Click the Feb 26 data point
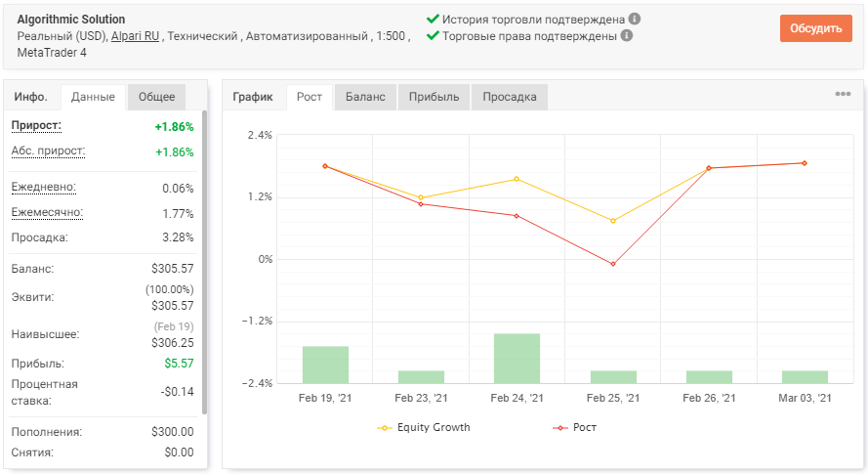The width and height of the screenshot is (868, 474). pyautogui.click(x=709, y=168)
